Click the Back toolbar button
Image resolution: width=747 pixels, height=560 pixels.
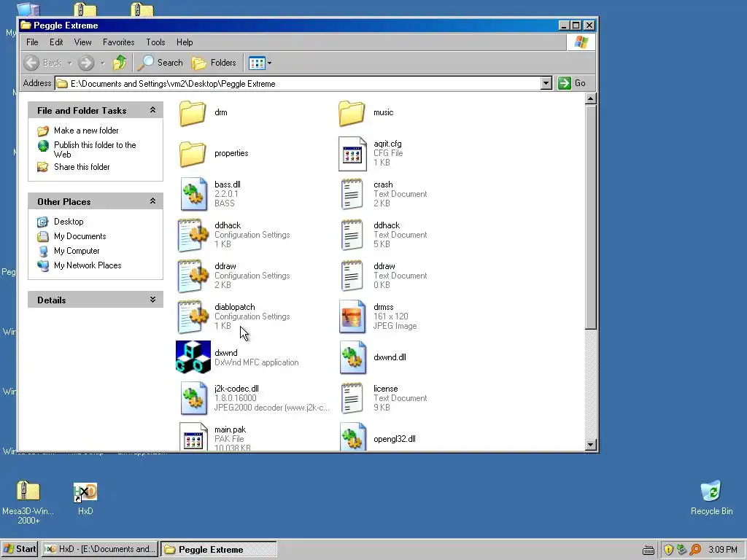coord(43,63)
